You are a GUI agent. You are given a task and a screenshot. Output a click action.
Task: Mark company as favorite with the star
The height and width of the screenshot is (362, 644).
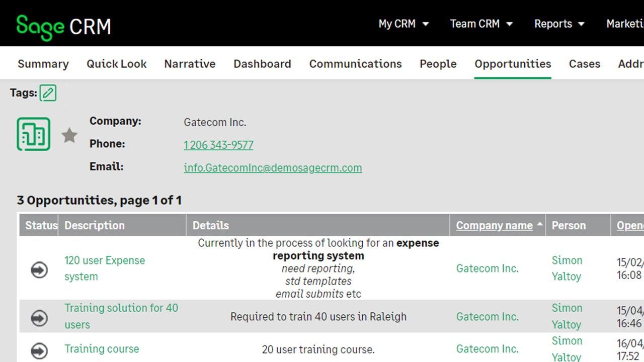pos(69,135)
